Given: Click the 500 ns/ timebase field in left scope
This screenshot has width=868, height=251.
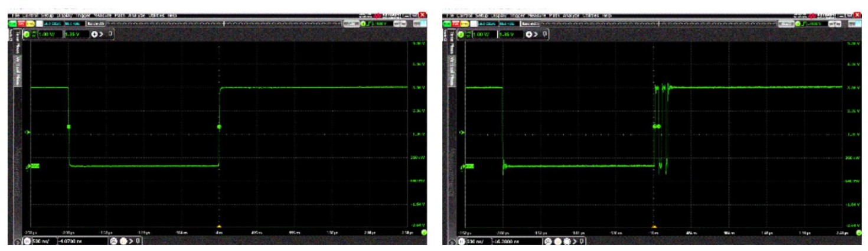Looking at the screenshot, I should (x=42, y=242).
